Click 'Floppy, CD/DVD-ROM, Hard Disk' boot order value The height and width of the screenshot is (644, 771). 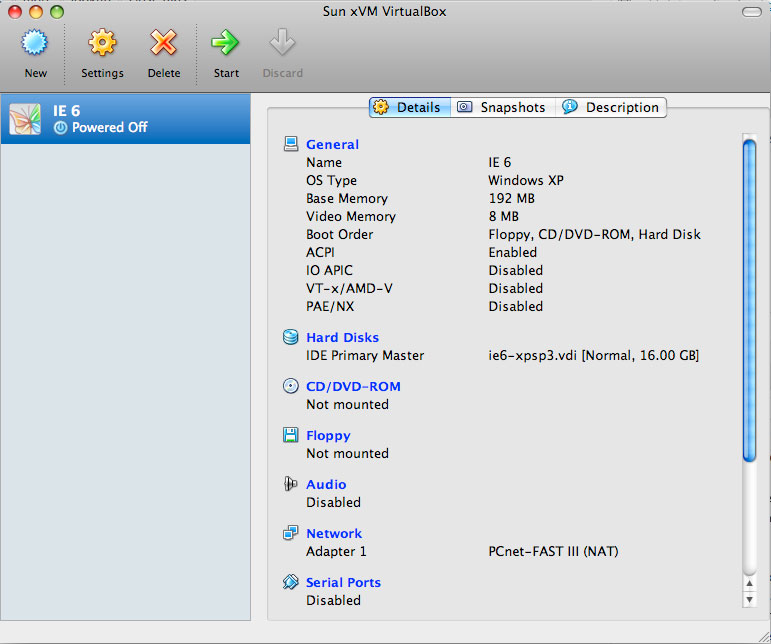594,234
